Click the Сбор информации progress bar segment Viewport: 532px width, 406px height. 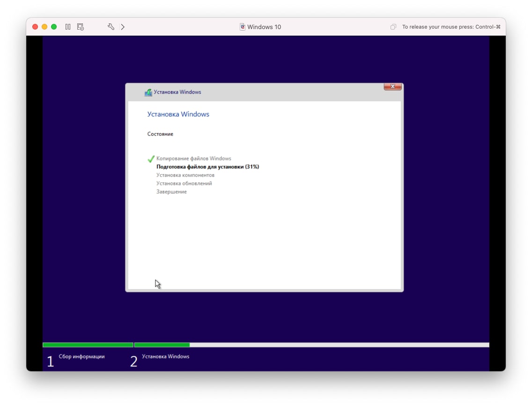coord(88,345)
